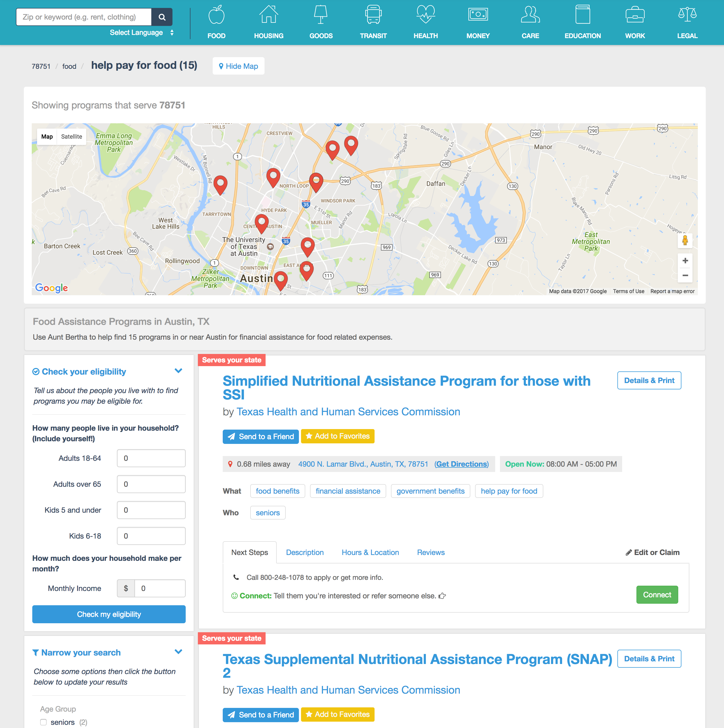Click the government benefits tag
Screen dimensions: 724x728
[430, 491]
